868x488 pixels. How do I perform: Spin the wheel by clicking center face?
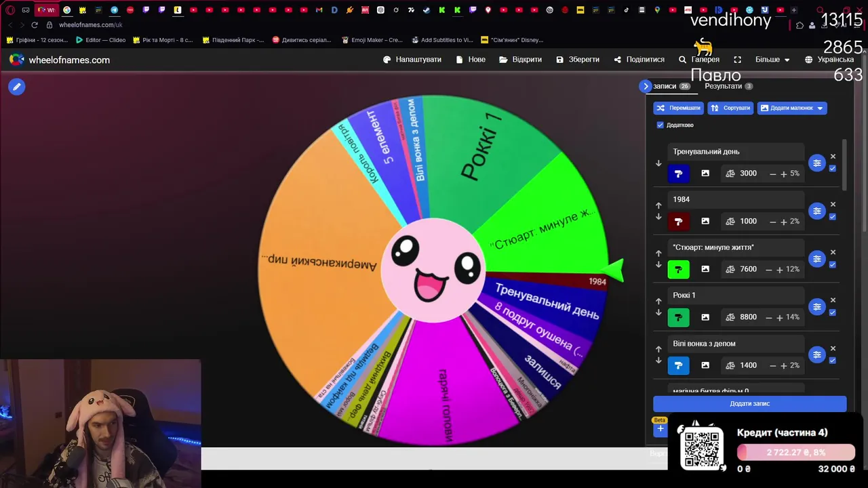(x=434, y=270)
